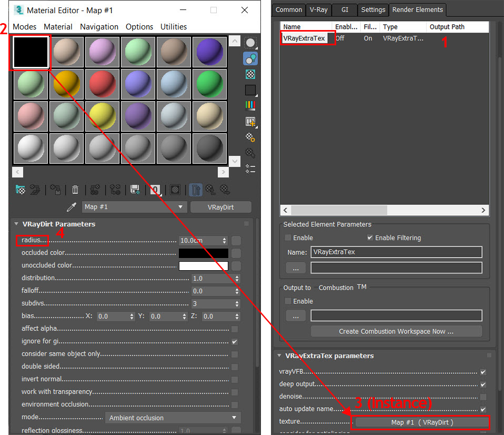Viewport: 504px width, 435px height.
Task: Click the Go Forward to Sibling icon
Action: coord(225,190)
